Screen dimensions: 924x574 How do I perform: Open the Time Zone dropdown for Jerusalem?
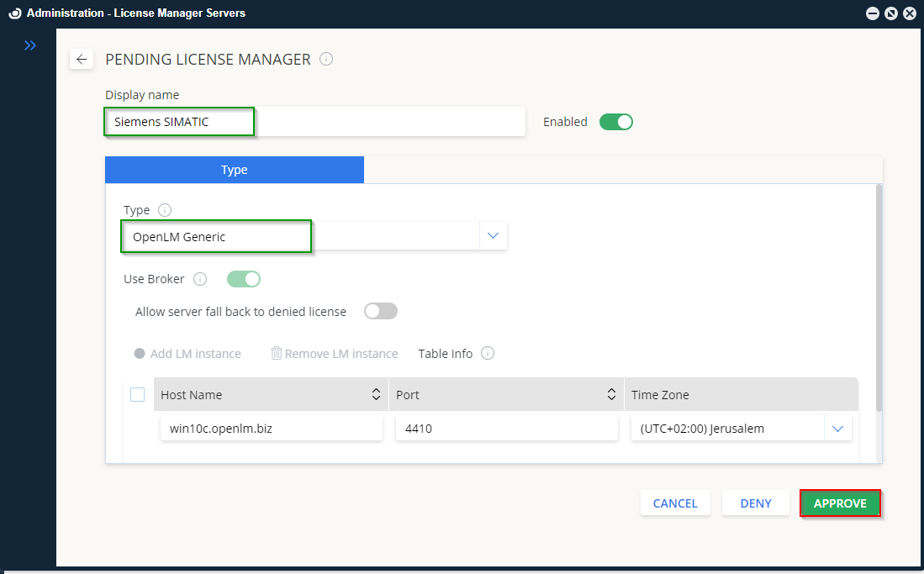[x=837, y=428]
